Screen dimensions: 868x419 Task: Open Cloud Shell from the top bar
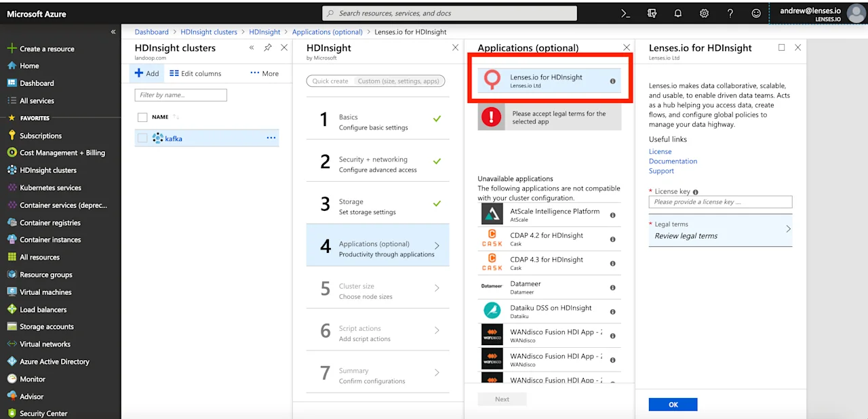pos(627,13)
